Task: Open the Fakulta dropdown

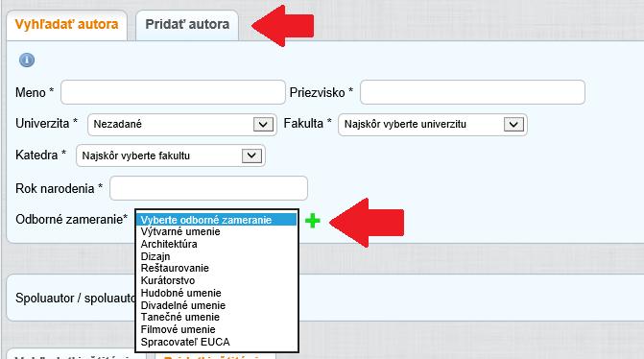Action: [x=433, y=124]
